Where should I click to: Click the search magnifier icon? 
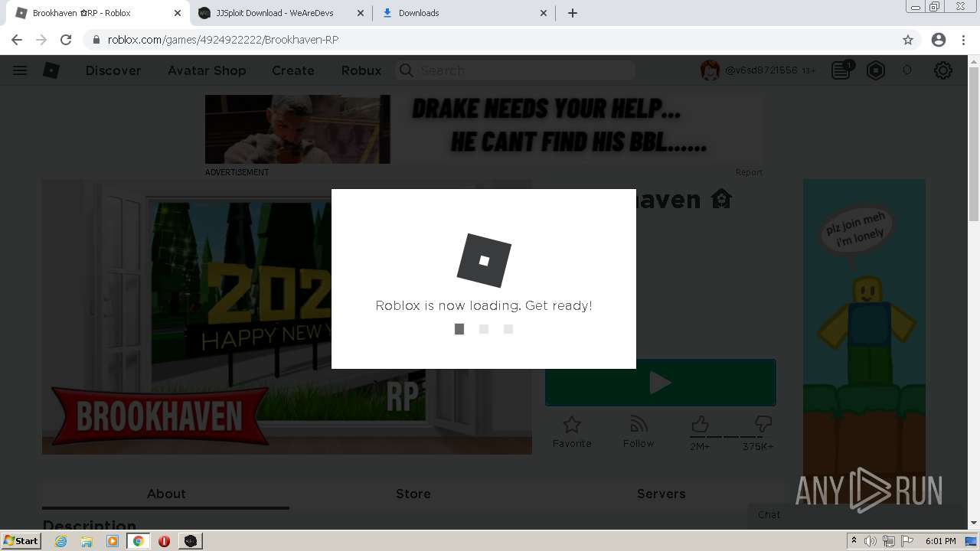coord(407,70)
